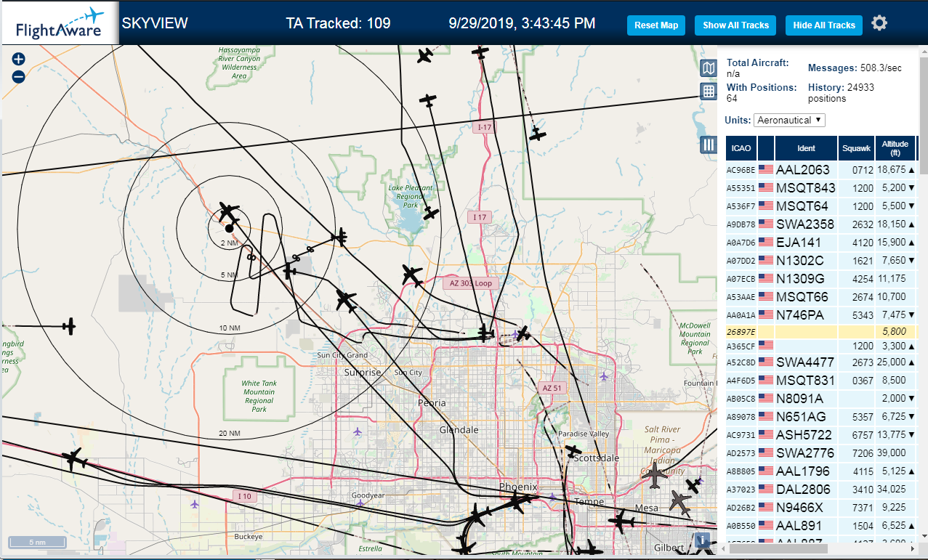Open the Units Aeronautical dropdown

coord(789,120)
